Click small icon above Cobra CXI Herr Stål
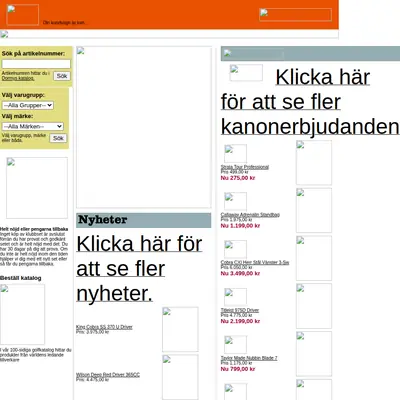Viewport: 400px width, 400px height. click(x=235, y=249)
